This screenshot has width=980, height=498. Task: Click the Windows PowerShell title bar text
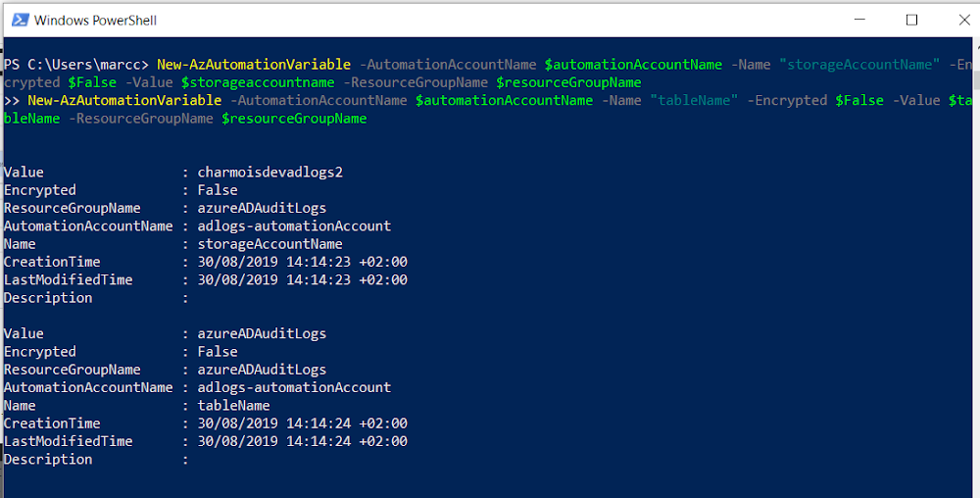click(x=96, y=20)
